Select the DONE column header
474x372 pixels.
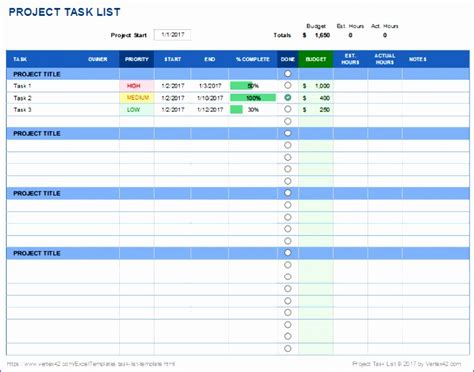288,59
